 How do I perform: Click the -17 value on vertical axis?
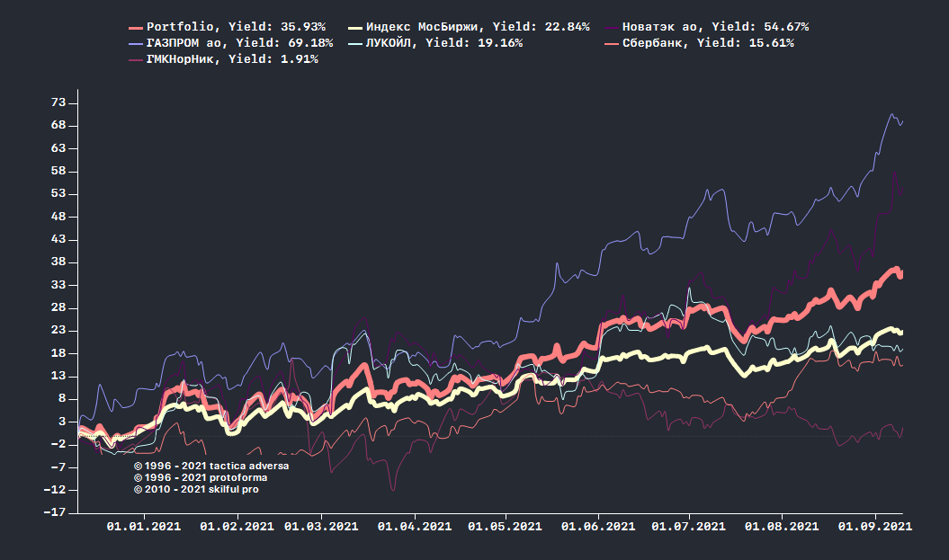[56, 512]
